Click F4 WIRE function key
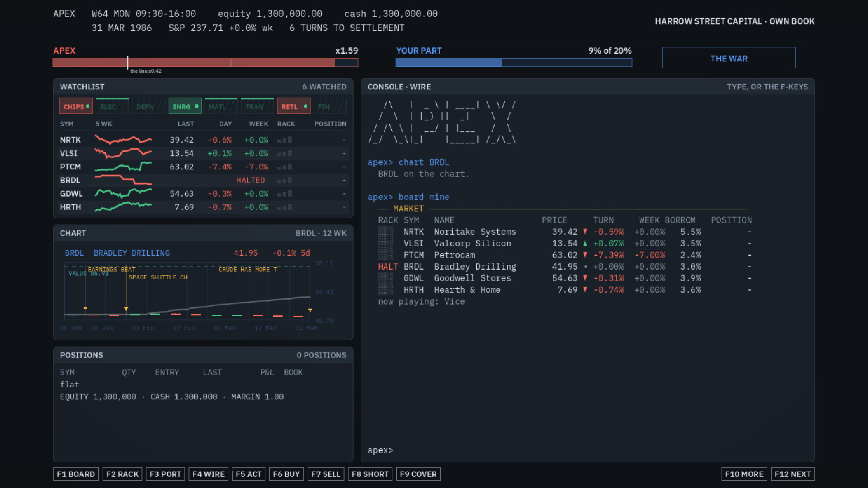The height and width of the screenshot is (488, 868). (x=208, y=474)
